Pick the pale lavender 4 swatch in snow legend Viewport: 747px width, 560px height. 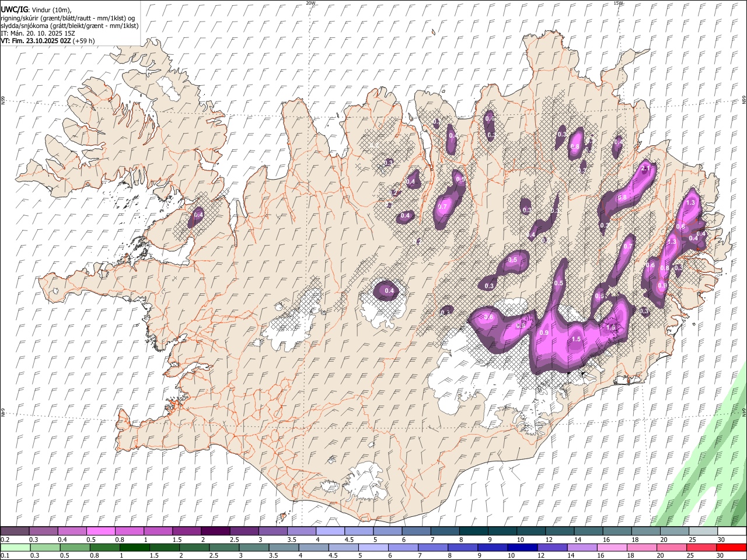(330, 531)
